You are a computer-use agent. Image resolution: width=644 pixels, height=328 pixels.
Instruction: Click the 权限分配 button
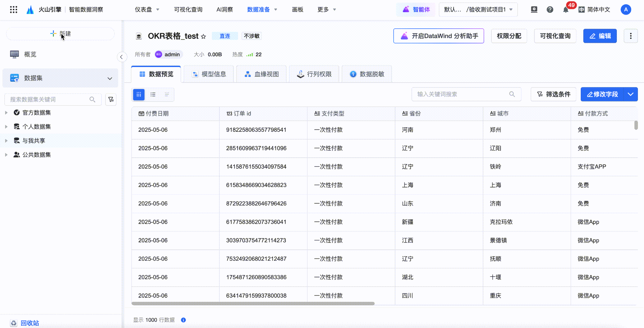point(509,36)
